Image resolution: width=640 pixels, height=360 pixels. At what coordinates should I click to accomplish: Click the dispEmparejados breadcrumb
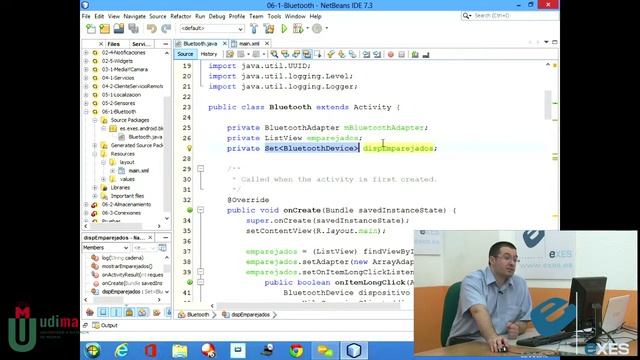pos(246,315)
